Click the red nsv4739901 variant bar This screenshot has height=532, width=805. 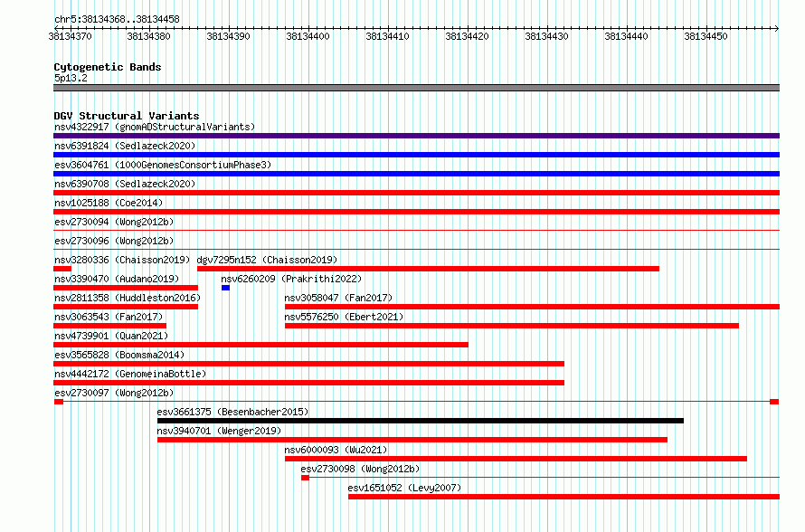260,345
